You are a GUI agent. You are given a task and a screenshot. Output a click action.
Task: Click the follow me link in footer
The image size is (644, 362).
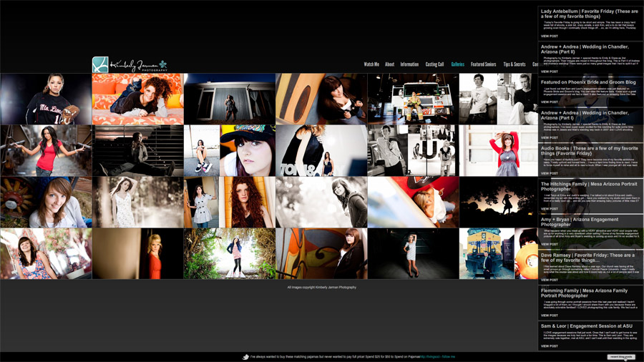click(x=449, y=357)
